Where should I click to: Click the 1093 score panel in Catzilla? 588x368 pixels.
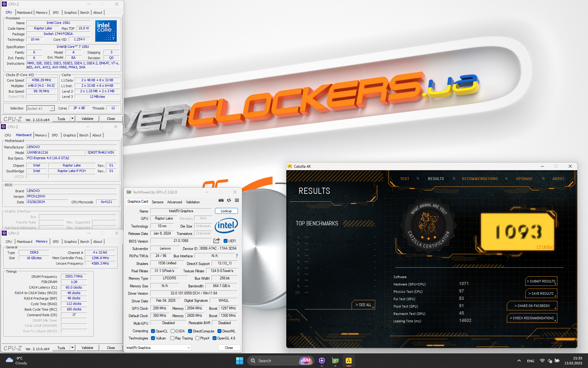click(x=518, y=232)
